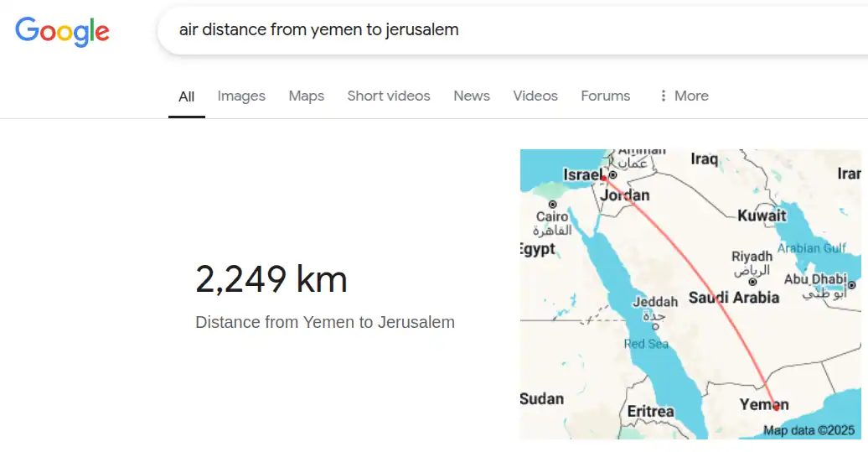Switch to the Maps tab
The image size is (868, 452).
coord(306,96)
